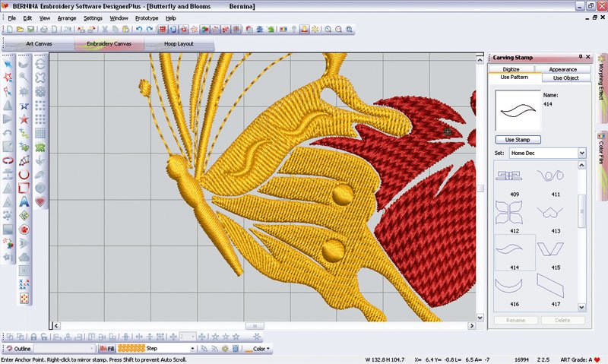Image resolution: width=608 pixels, height=364 pixels.
Task: Click the red dotted dice icon
Action: coord(24,298)
